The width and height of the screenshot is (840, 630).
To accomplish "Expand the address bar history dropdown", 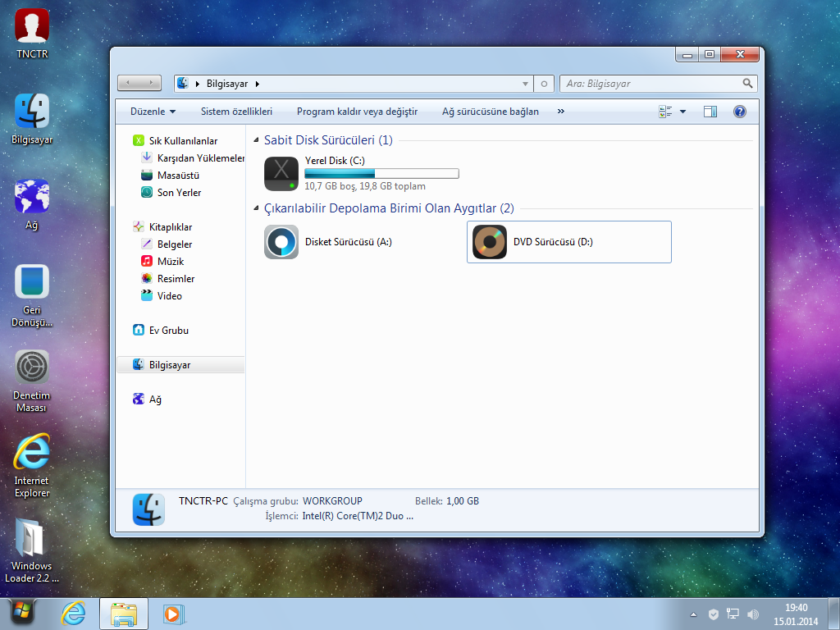I will [525, 84].
